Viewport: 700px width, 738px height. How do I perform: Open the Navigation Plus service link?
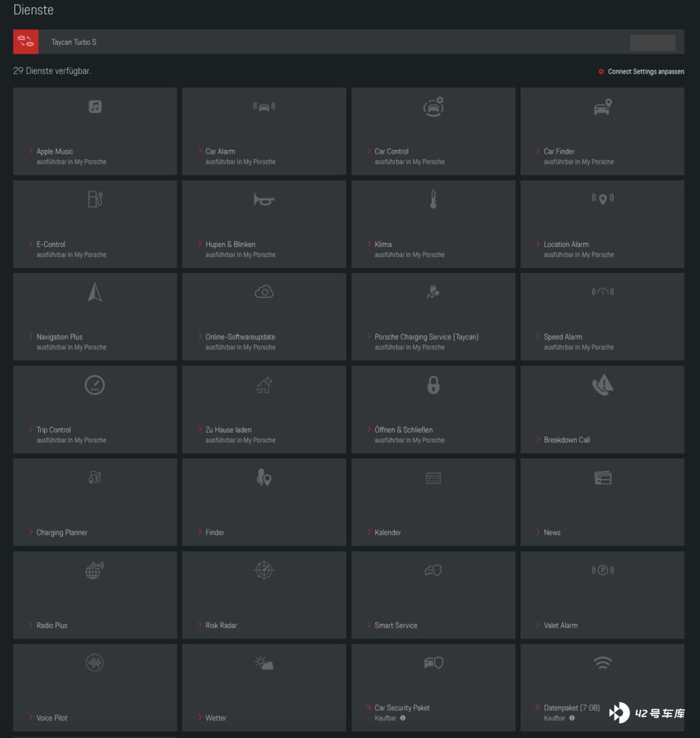pos(59,337)
